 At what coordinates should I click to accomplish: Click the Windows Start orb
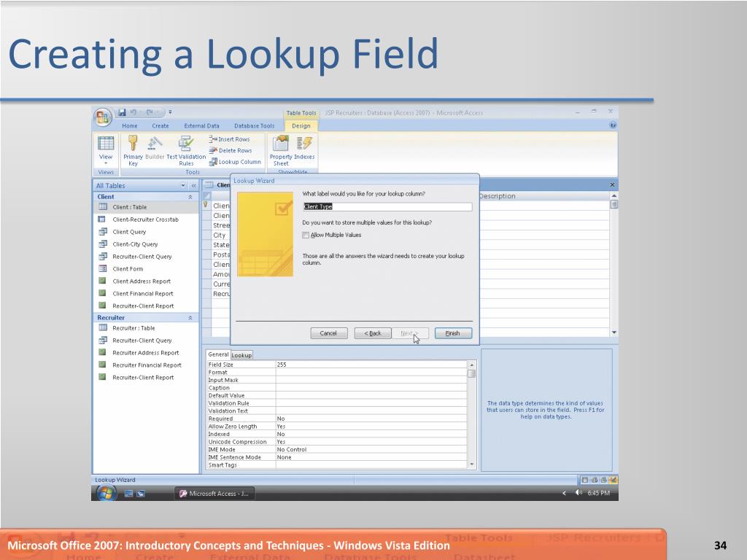107,494
